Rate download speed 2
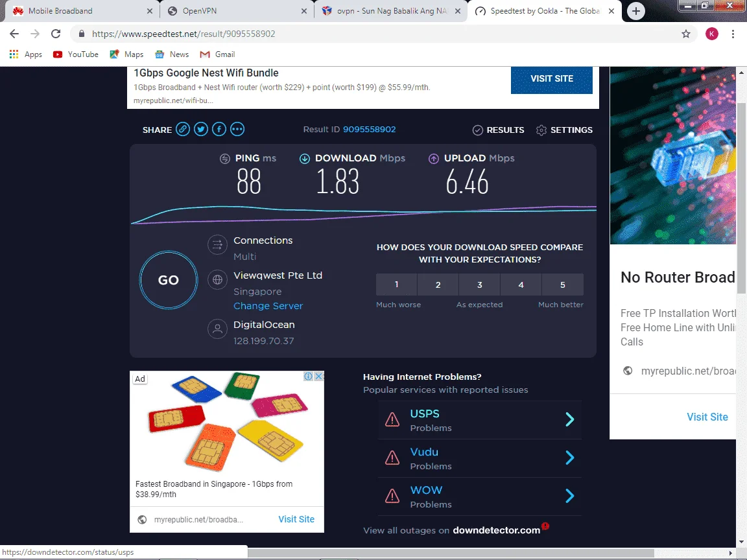 pos(438,285)
